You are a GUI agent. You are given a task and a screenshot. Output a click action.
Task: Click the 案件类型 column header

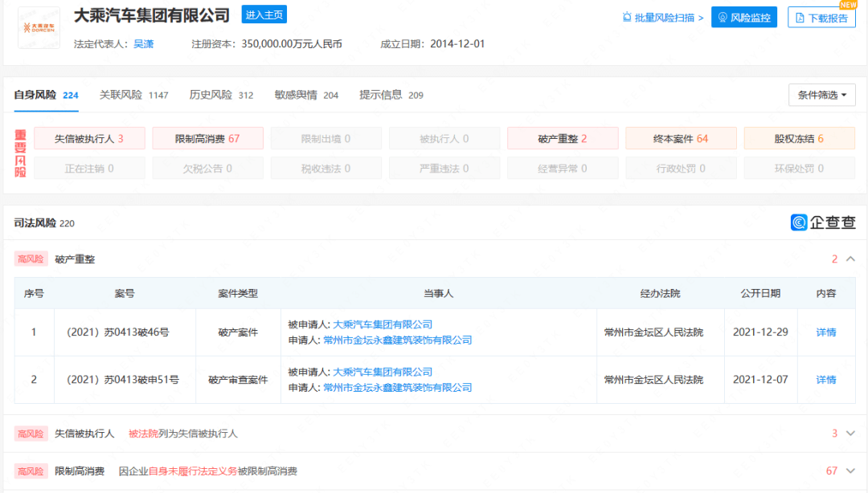point(238,293)
